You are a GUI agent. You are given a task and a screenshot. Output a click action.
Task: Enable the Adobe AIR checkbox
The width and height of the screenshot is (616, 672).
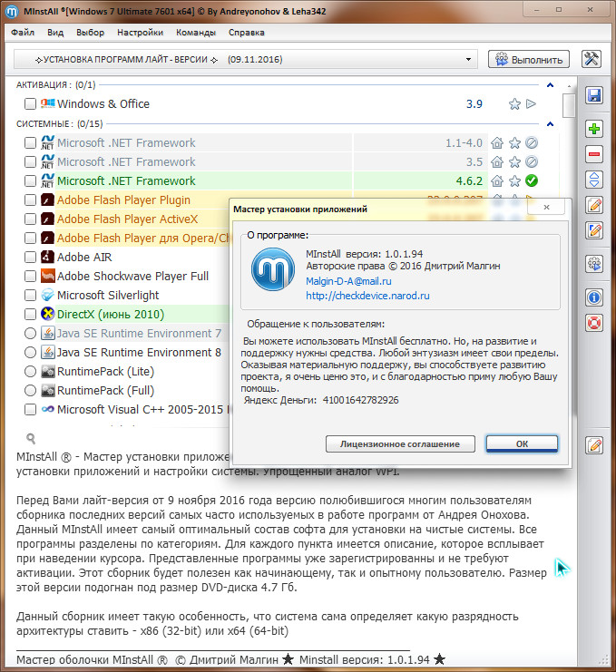(30, 258)
